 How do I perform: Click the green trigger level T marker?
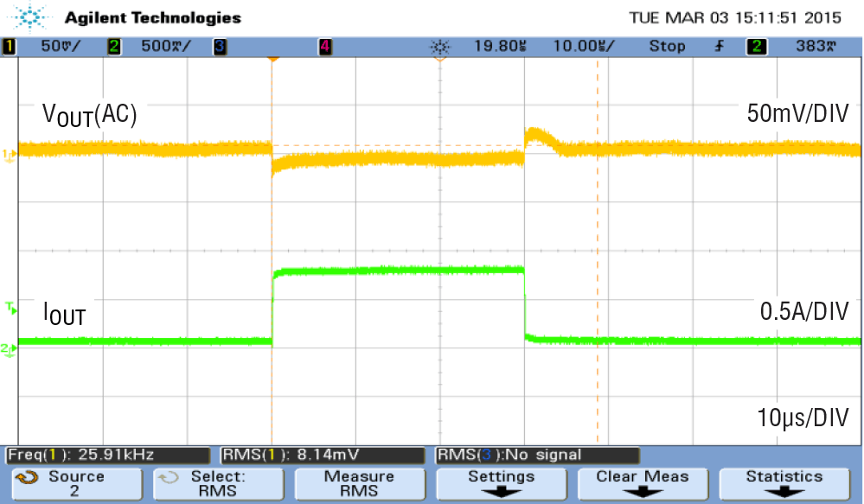(x=10, y=308)
